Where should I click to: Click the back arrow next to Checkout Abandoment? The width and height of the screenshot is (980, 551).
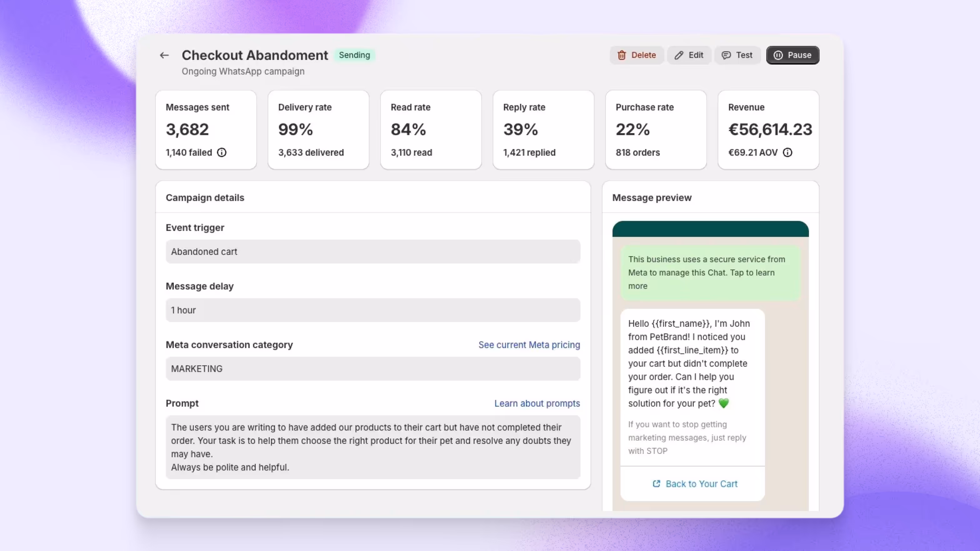coord(164,55)
